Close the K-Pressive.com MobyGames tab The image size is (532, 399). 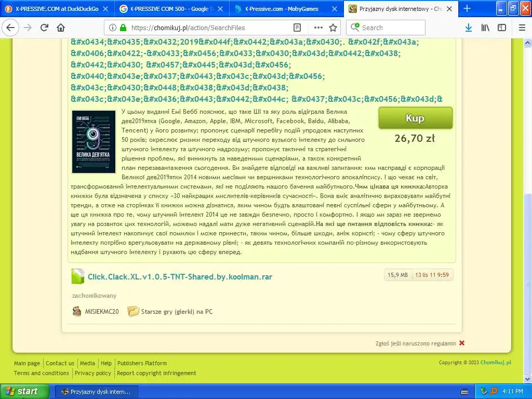[335, 9]
